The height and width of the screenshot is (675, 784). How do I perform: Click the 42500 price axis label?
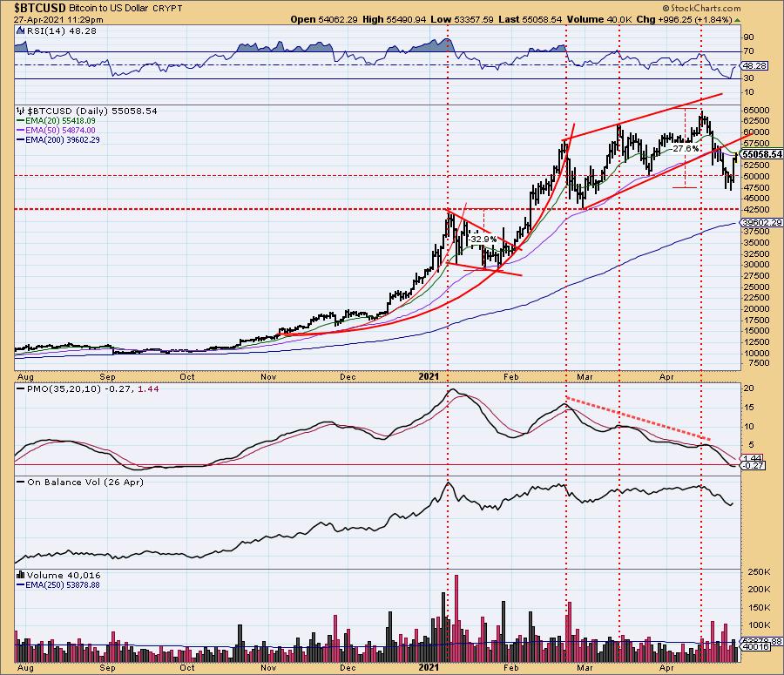(756, 210)
